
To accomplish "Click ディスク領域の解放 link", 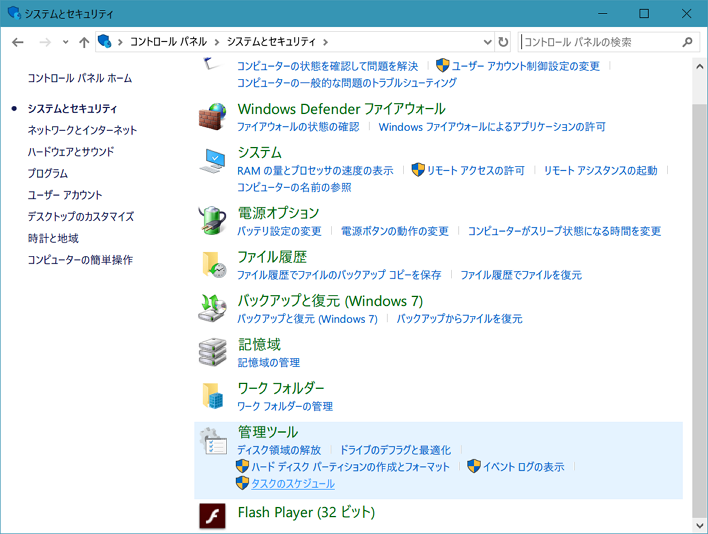I will (279, 450).
